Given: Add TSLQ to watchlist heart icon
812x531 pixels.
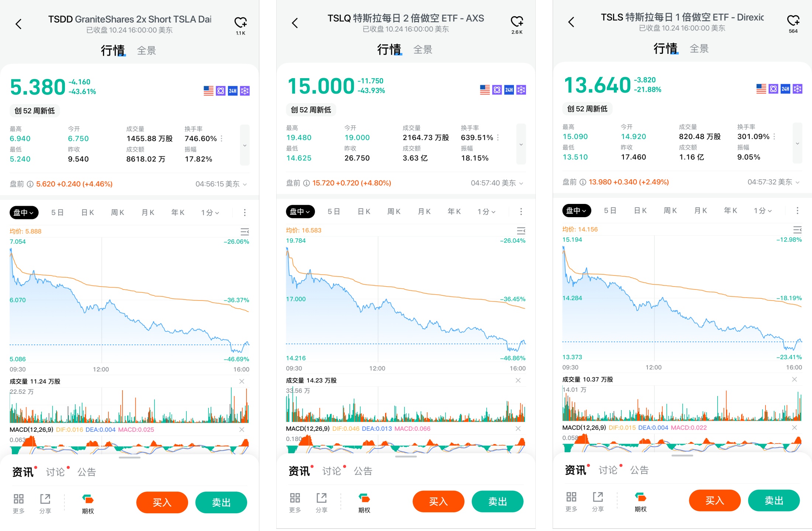Looking at the screenshot, I should point(516,22).
